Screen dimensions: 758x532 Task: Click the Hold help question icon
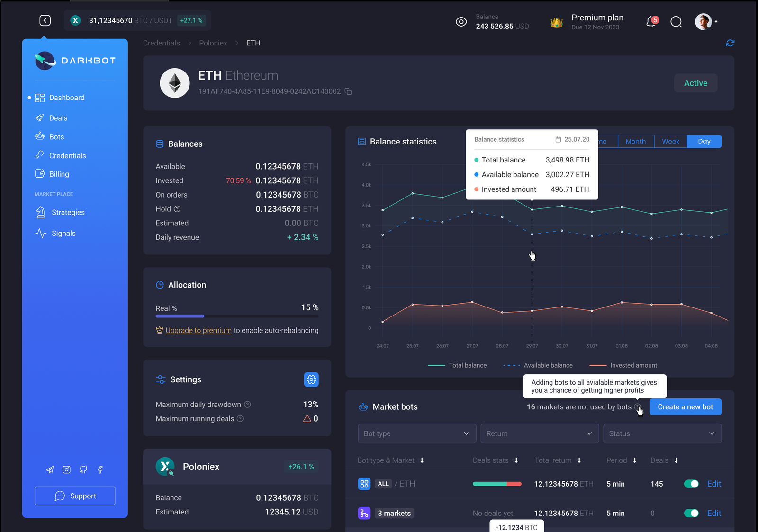click(177, 209)
